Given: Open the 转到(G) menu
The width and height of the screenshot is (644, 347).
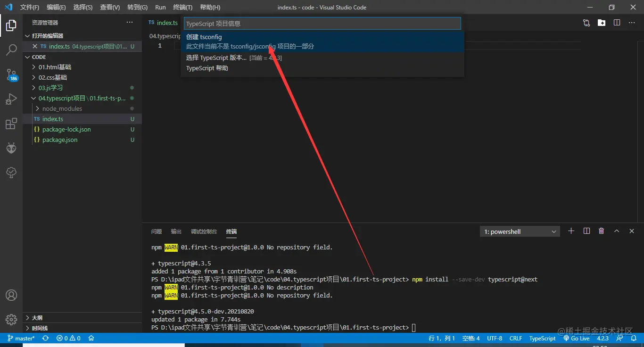Looking at the screenshot, I should click(x=137, y=8).
